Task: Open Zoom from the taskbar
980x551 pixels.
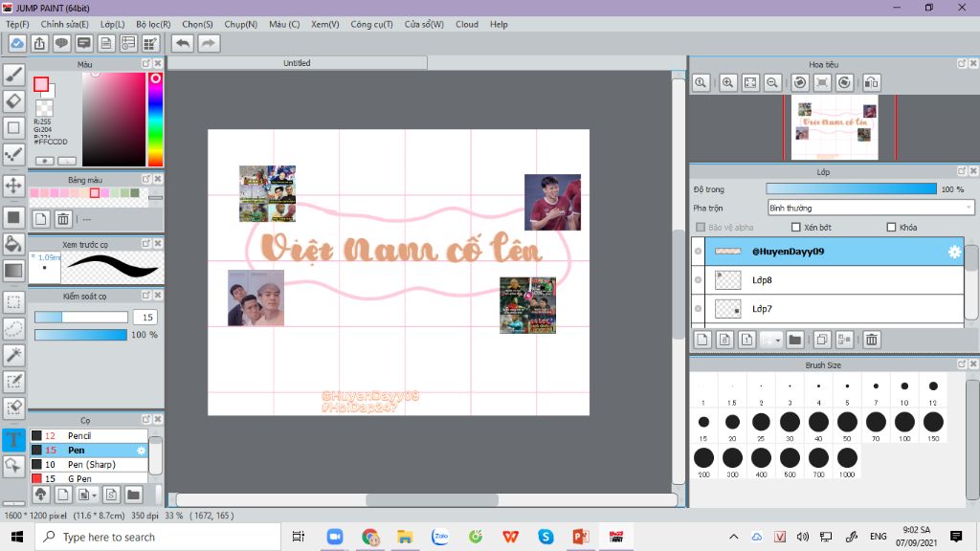Action: tap(334, 537)
